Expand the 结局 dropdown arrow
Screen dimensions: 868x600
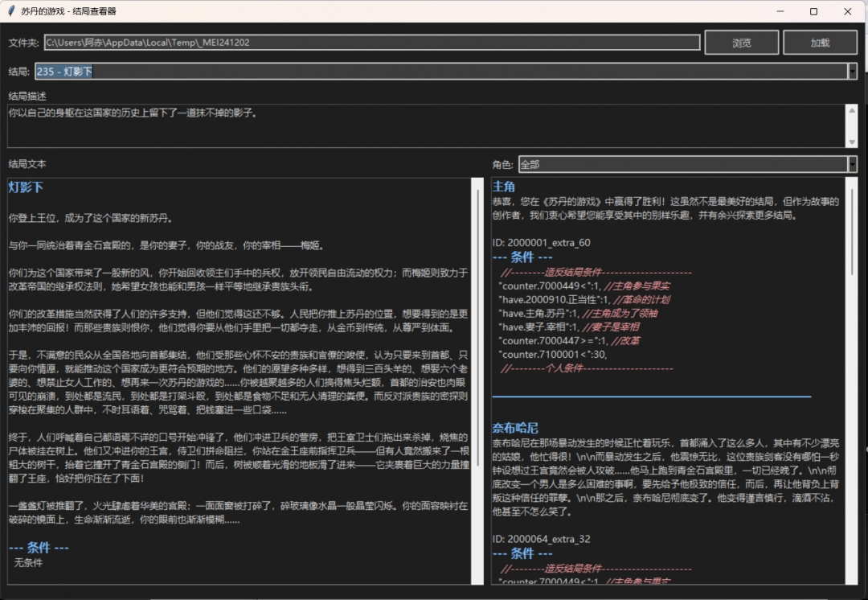click(852, 72)
